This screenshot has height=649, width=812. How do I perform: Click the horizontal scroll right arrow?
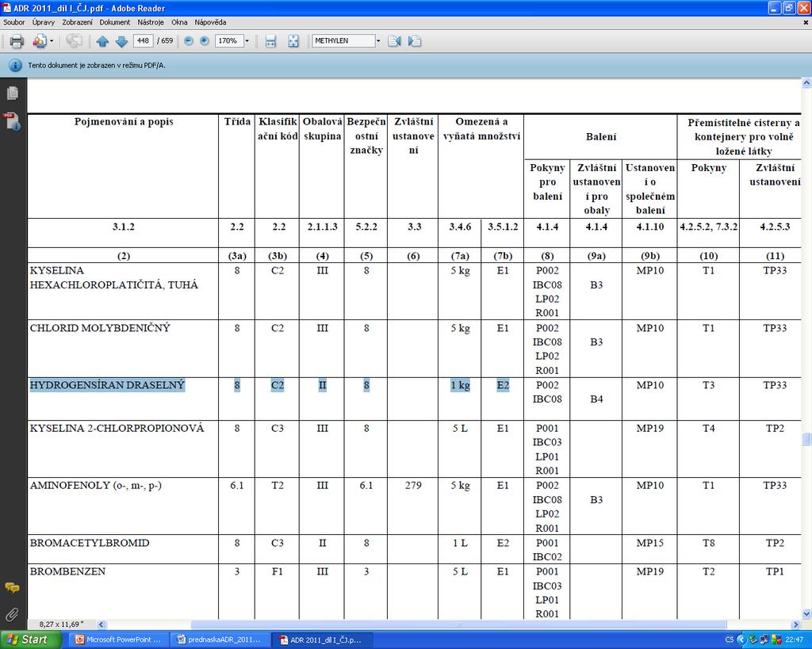(x=796, y=624)
